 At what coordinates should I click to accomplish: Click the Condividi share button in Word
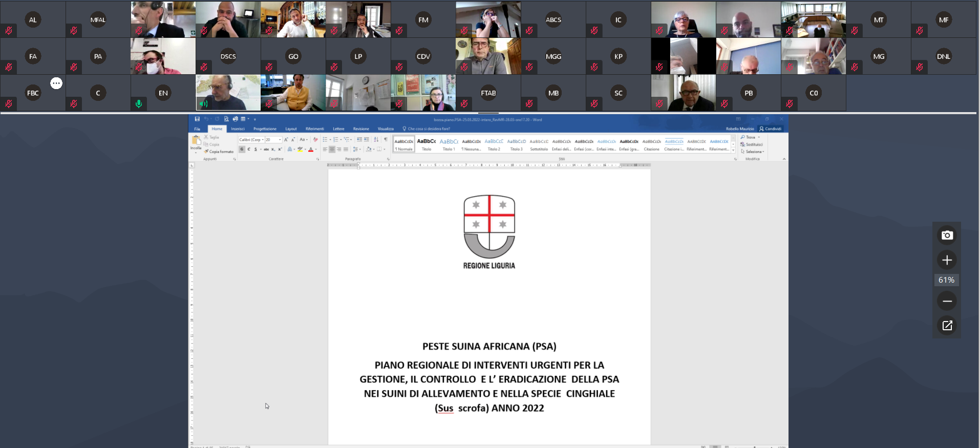click(x=771, y=129)
